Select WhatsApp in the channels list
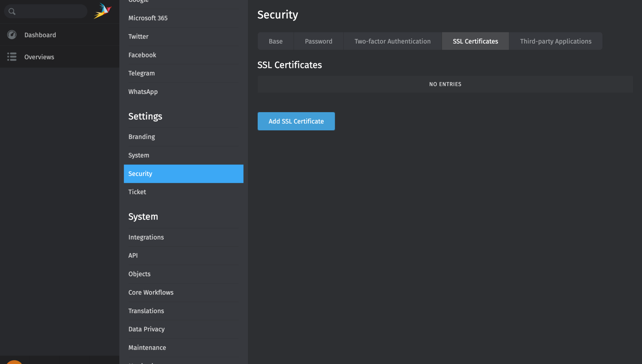The width and height of the screenshot is (642, 364). [x=143, y=91]
